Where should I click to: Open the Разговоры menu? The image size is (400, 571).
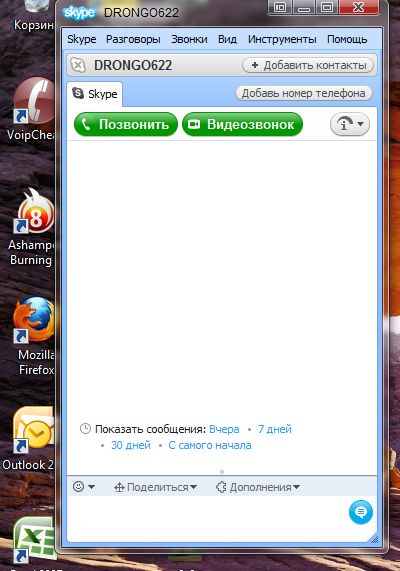point(133,39)
